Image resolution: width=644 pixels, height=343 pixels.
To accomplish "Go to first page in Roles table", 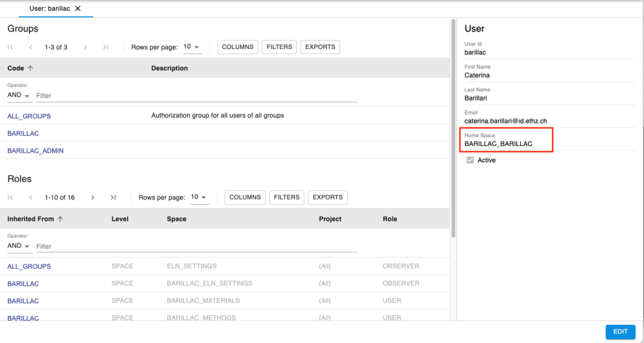I will (11, 198).
